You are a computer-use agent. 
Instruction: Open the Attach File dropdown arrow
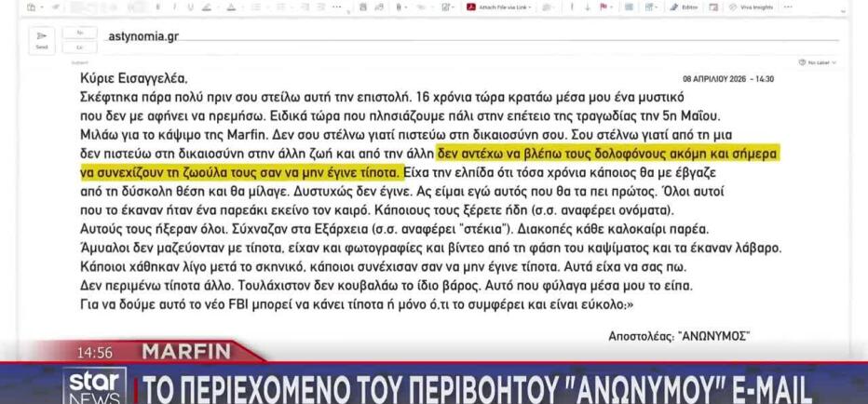406,7
